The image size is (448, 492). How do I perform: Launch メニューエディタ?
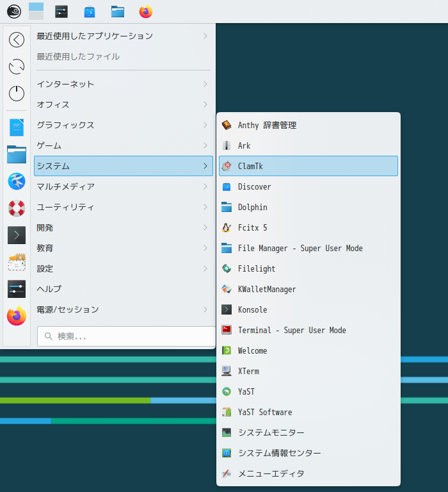tap(308, 473)
